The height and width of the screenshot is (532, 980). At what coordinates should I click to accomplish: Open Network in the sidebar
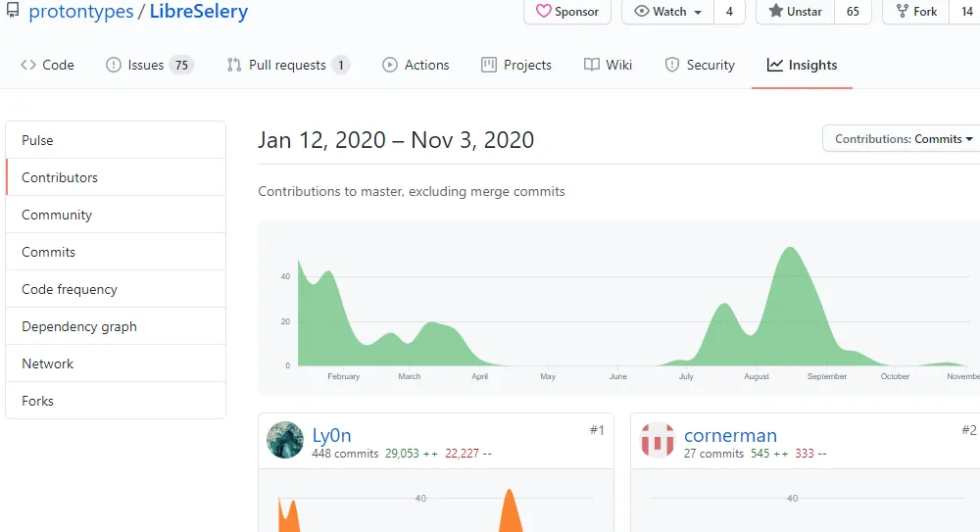(116, 363)
